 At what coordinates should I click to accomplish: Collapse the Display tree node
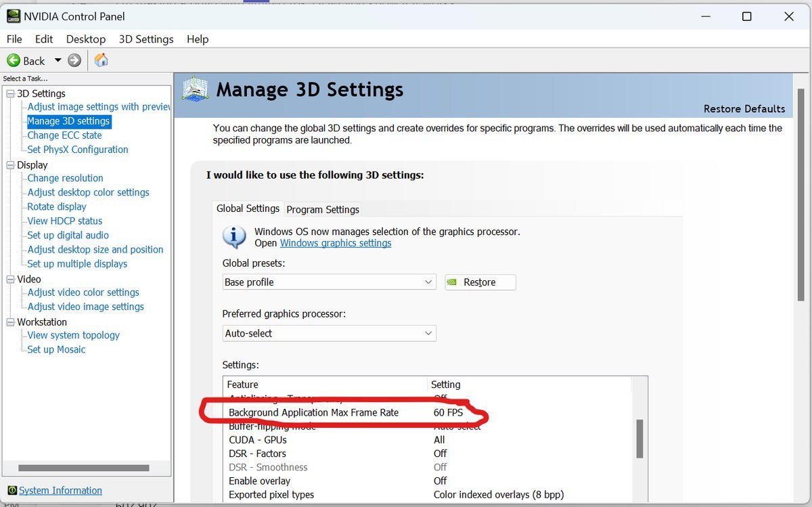10,164
